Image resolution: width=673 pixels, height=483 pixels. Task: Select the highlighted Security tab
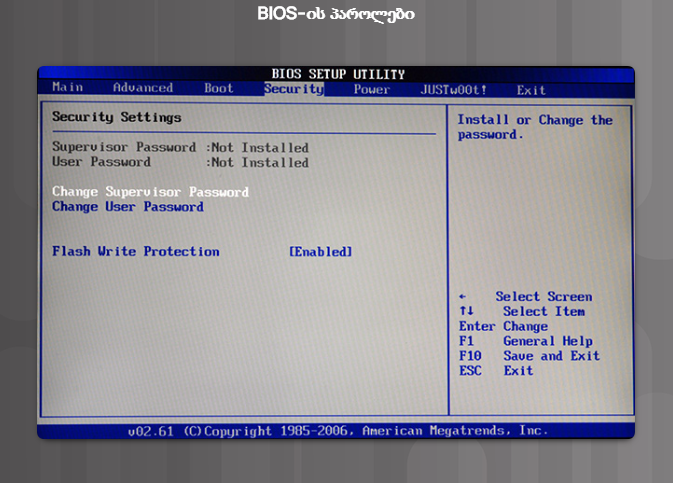pos(294,89)
